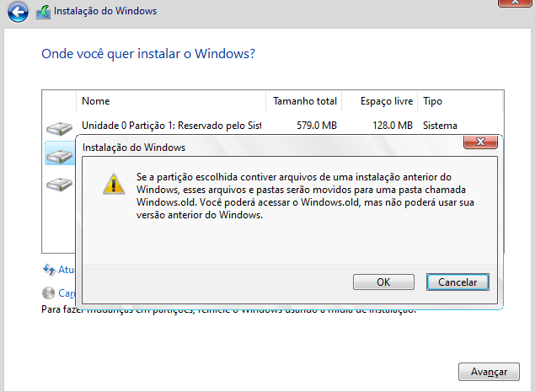The height and width of the screenshot is (392, 535).
Task: Click the dialog title Instalação do Windows
Action: click(134, 148)
